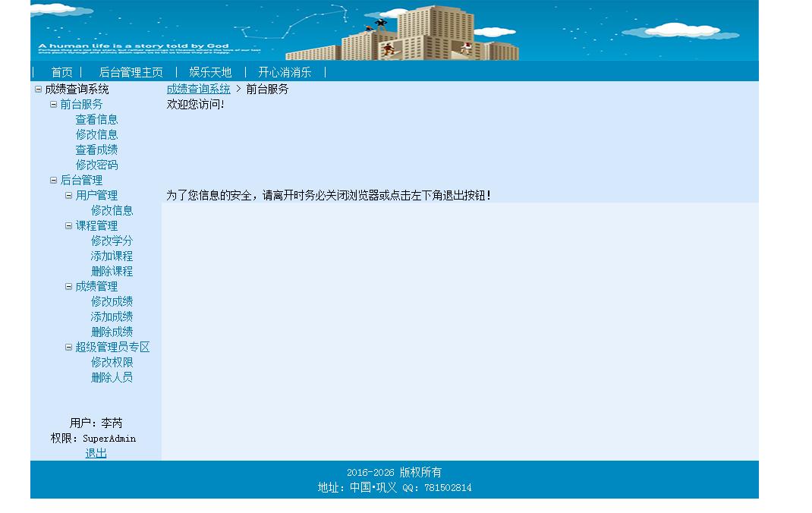Select 删除成绩 under 成绩管理
Screen dimensions: 812x513
click(112, 331)
